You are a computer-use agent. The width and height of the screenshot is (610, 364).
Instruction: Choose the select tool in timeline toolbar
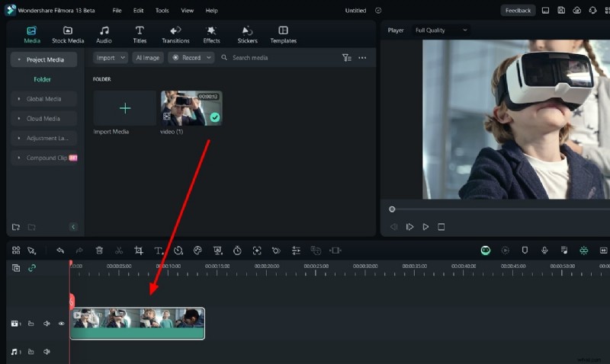pos(31,251)
